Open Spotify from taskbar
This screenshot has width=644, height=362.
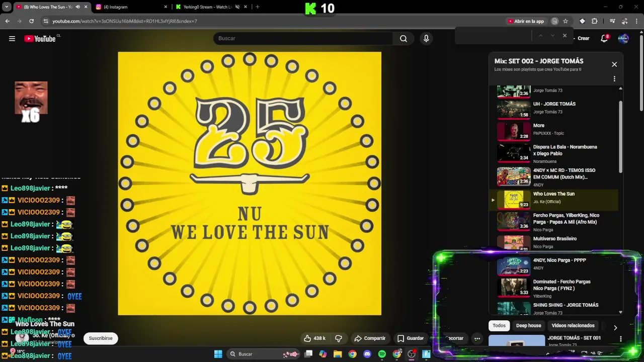[382, 354]
